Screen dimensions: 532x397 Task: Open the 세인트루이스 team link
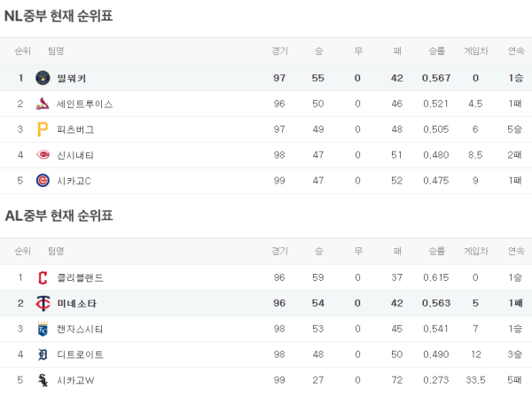point(84,104)
